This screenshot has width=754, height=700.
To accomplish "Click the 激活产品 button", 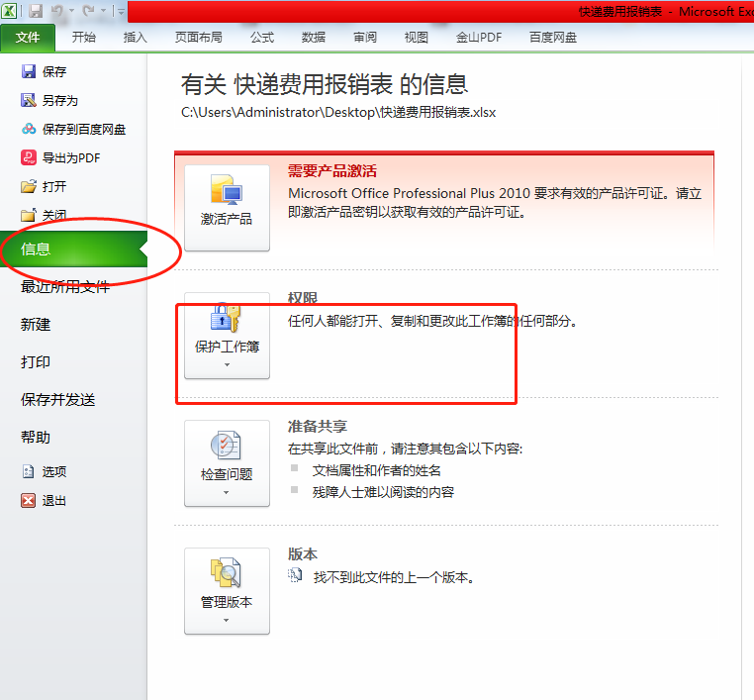I will 227,208.
